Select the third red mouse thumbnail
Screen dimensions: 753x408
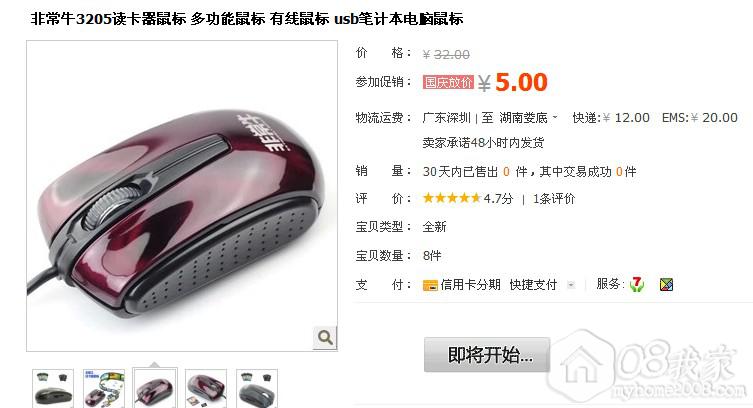(x=155, y=388)
